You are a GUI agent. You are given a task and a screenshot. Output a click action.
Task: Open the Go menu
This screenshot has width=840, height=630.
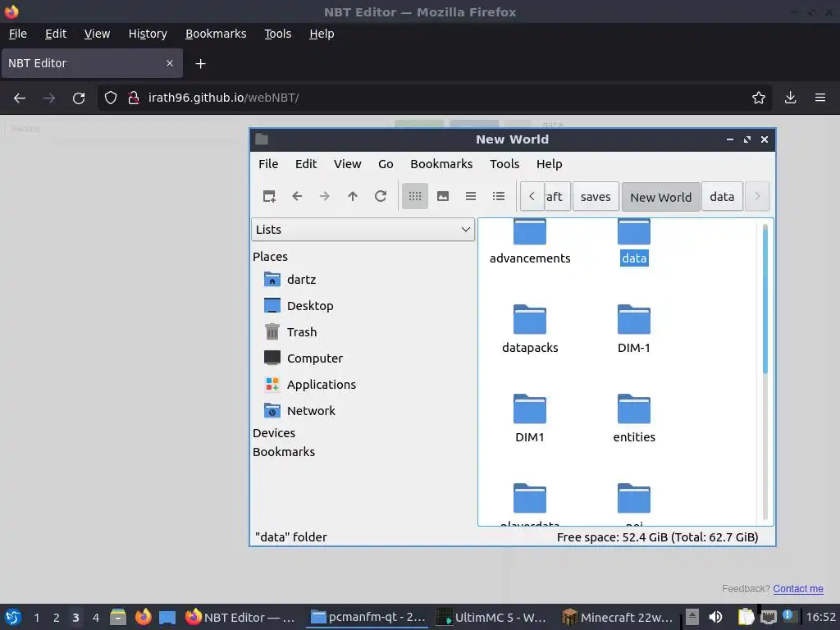coord(386,164)
